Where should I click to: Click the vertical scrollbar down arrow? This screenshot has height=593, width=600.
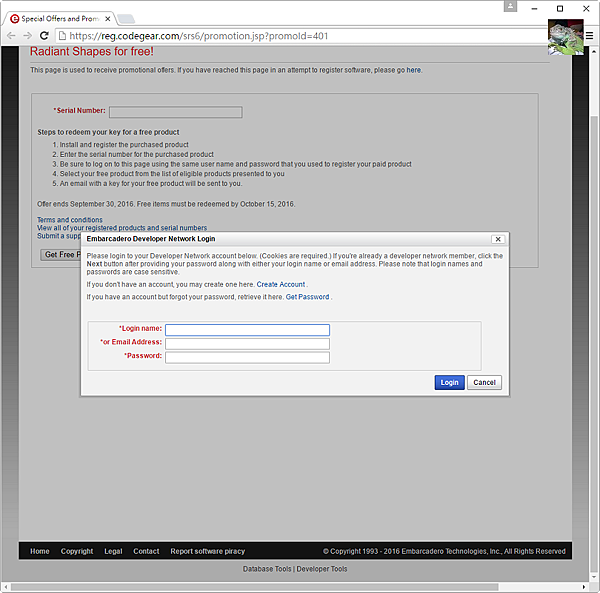[x=594, y=577]
